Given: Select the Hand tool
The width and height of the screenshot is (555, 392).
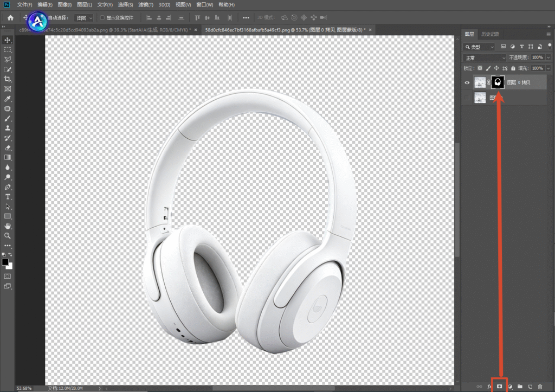Looking at the screenshot, I should pyautogui.click(x=8, y=226).
